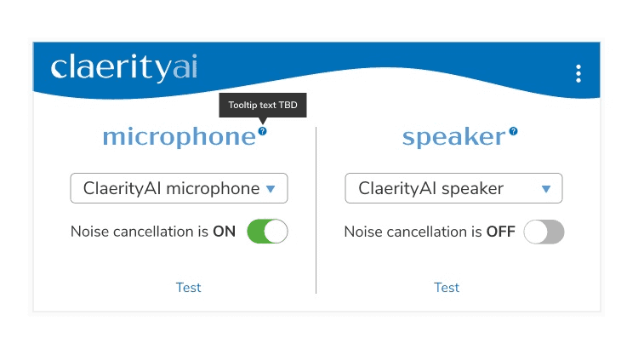The width and height of the screenshot is (644, 361).
Task: Select the microphone section heading
Action: click(179, 137)
